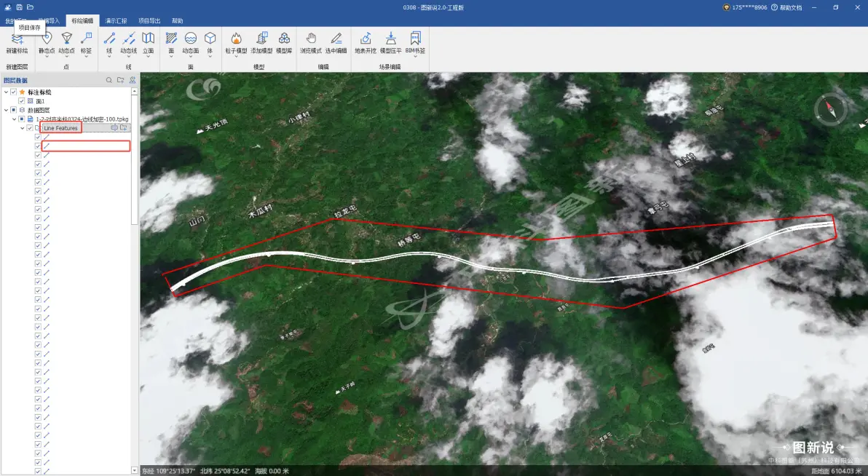
Task: Switch to the 数据导入 tab
Action: click(50, 21)
